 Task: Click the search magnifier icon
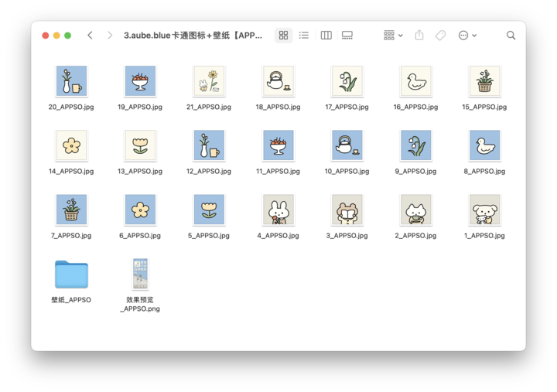tap(511, 36)
